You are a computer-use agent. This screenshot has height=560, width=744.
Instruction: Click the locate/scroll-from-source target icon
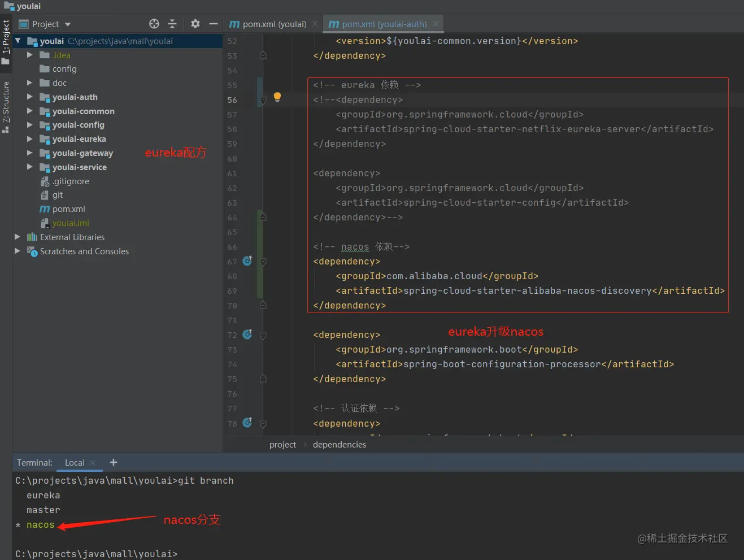[x=154, y=24]
